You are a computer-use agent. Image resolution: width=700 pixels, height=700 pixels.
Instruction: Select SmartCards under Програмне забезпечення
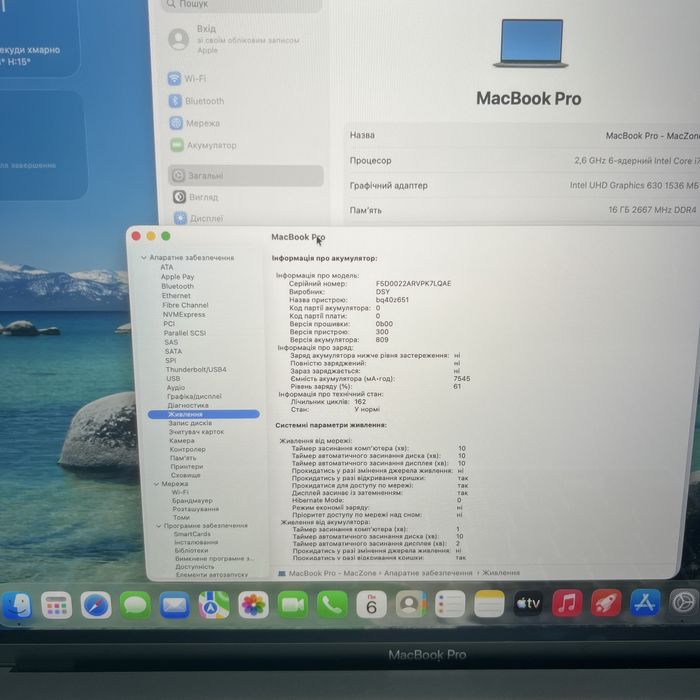[x=192, y=534]
